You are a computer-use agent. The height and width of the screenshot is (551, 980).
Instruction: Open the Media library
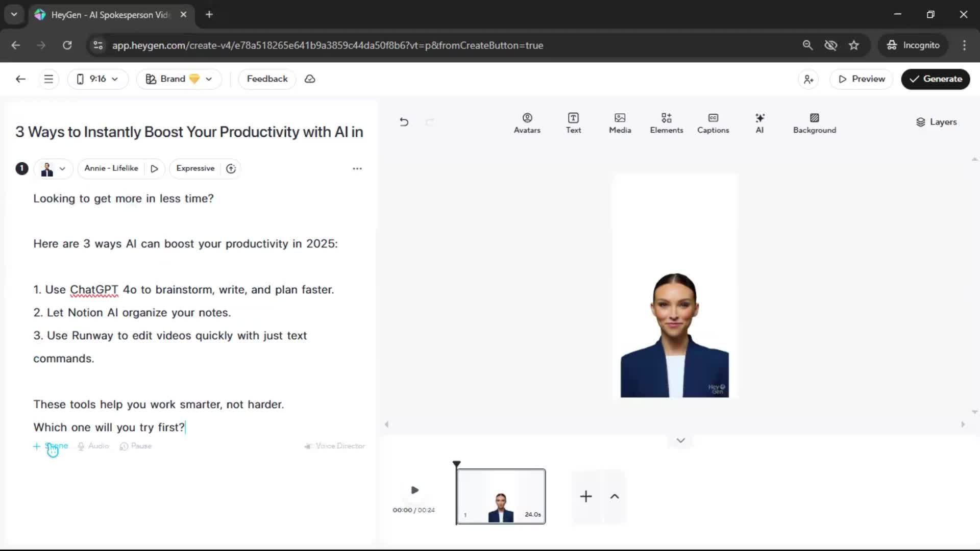point(620,123)
